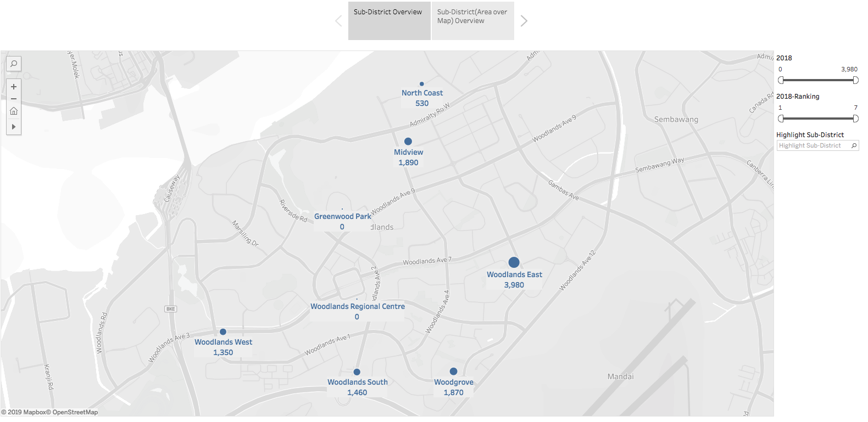Click the 3,980 value under Woodlands East
The image size is (868, 422).
click(x=514, y=285)
